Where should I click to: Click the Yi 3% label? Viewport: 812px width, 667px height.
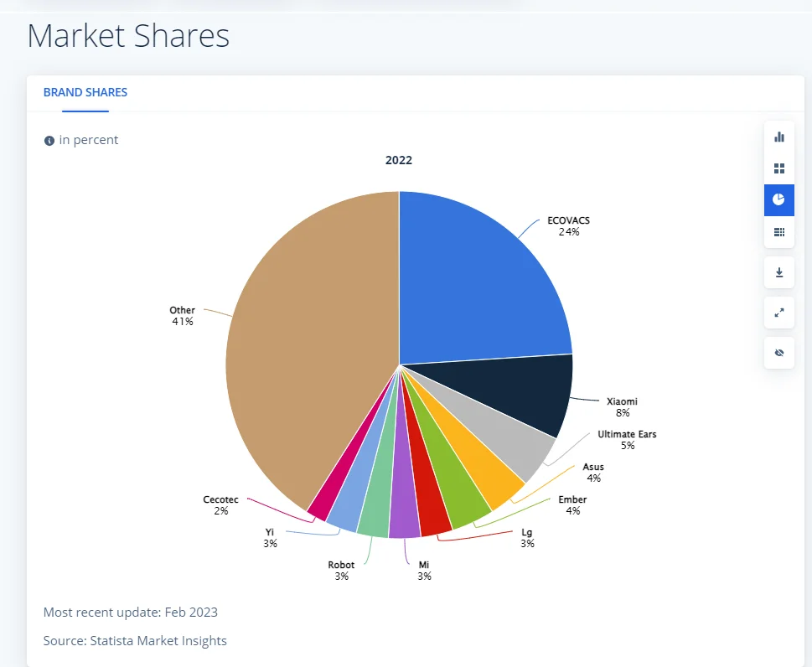270,537
